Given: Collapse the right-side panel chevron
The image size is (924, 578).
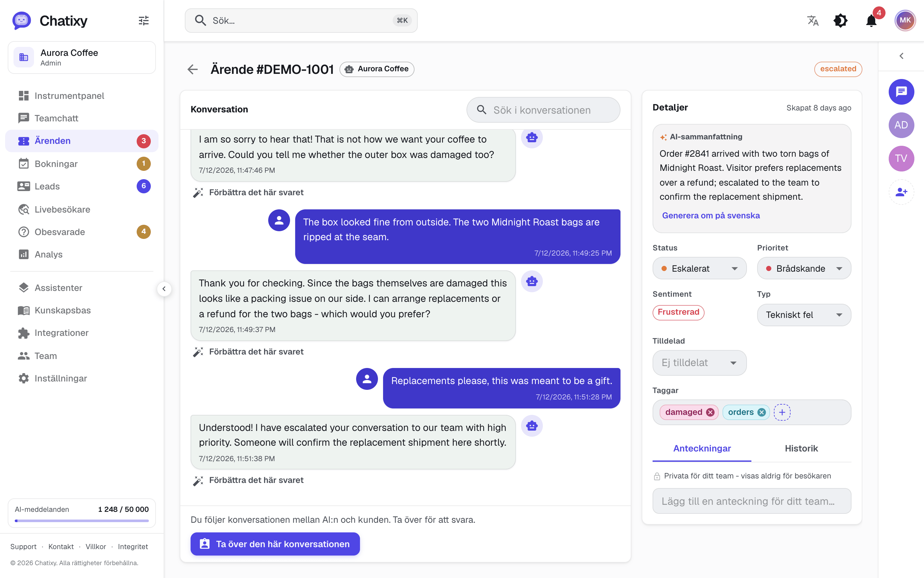Looking at the screenshot, I should pyautogui.click(x=902, y=56).
